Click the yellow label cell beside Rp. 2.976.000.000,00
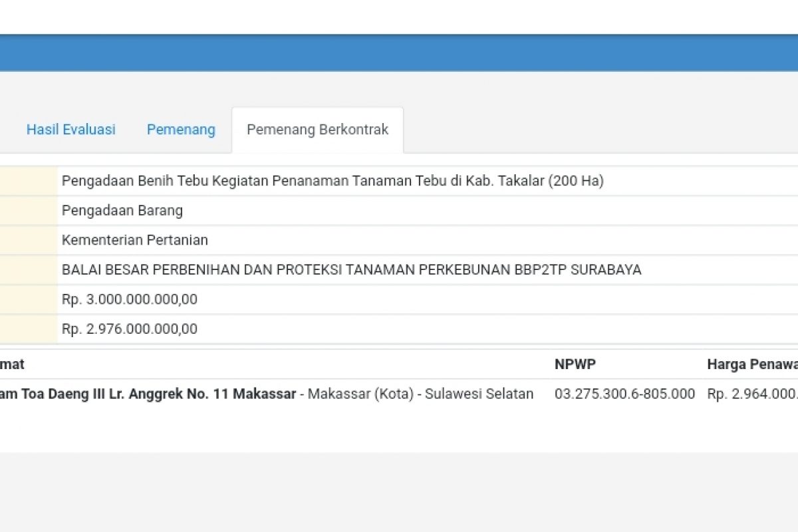798x532 pixels. 28,329
